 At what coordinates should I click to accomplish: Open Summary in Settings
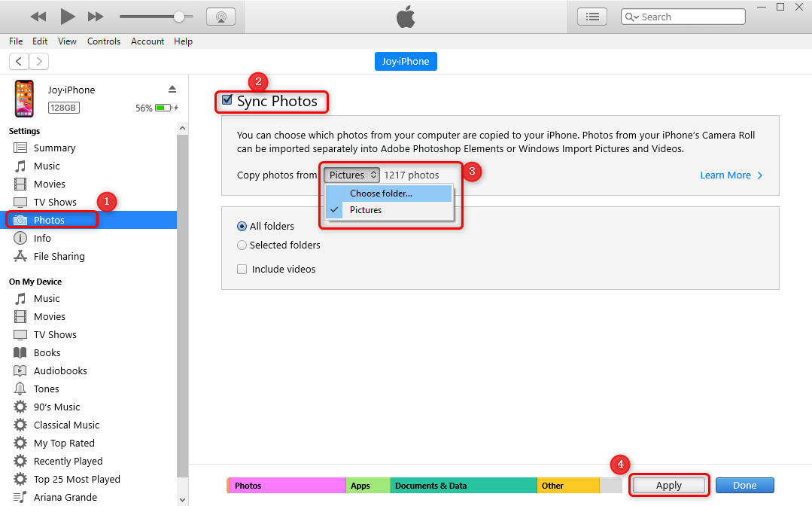pos(88,148)
